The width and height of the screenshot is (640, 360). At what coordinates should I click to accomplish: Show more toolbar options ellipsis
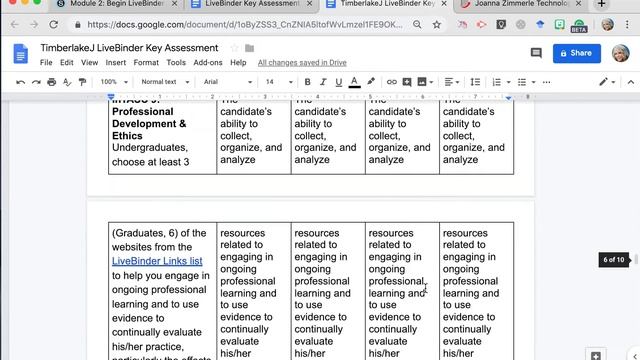click(x=547, y=82)
